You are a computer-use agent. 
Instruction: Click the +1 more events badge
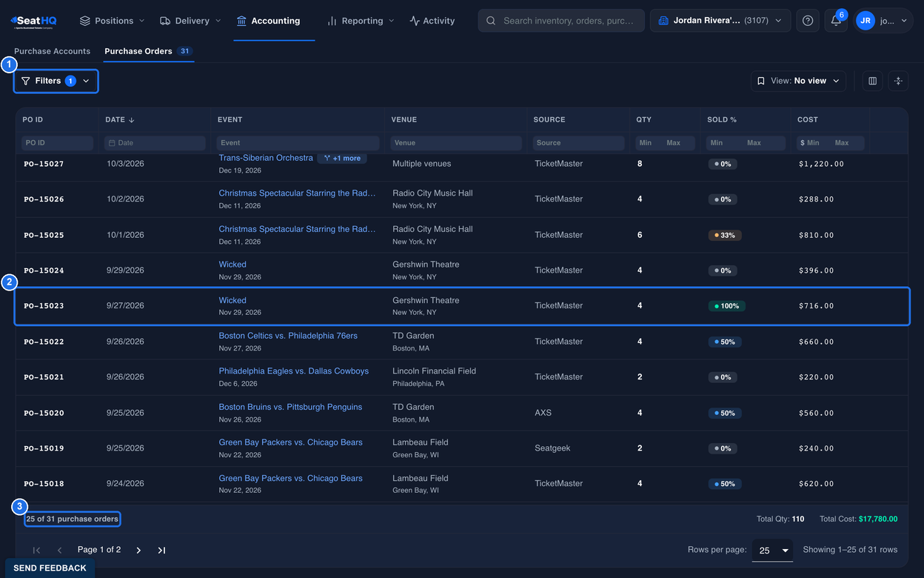pyautogui.click(x=342, y=158)
